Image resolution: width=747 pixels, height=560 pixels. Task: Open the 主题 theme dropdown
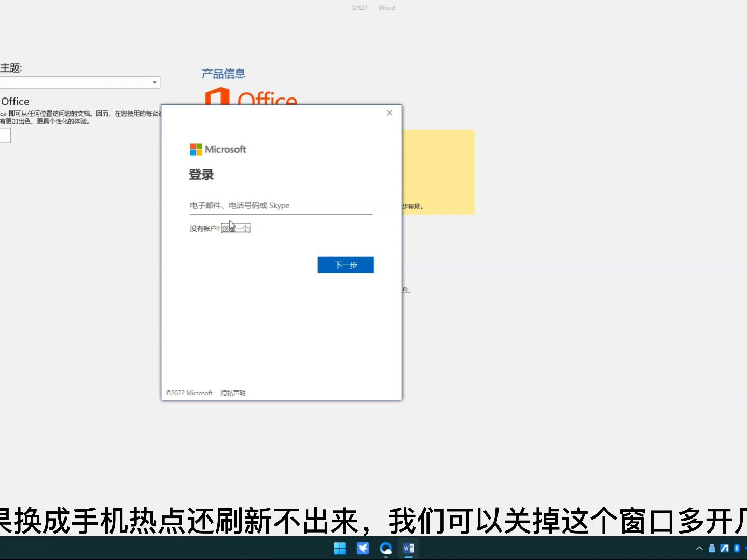pyautogui.click(x=154, y=82)
